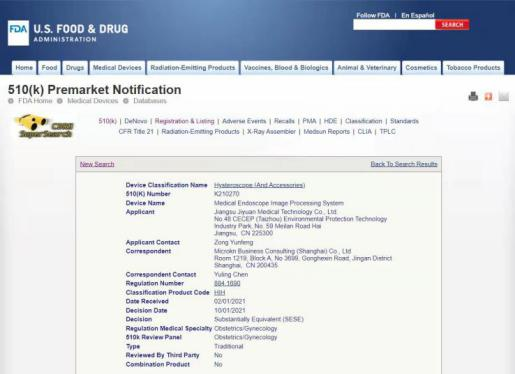Open the Medical Devices tab
This screenshot has width=515, height=374.
(x=117, y=68)
